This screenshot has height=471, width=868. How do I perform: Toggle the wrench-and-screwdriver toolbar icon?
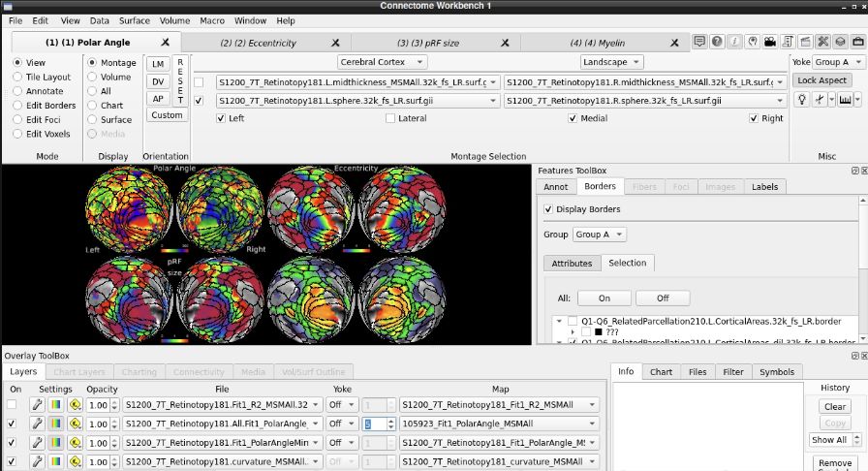tap(823, 42)
